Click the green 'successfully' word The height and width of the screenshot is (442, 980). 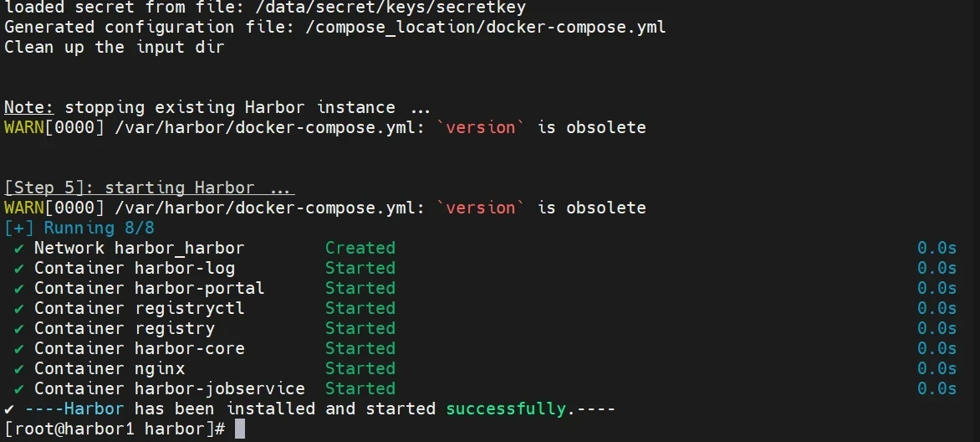coord(506,409)
